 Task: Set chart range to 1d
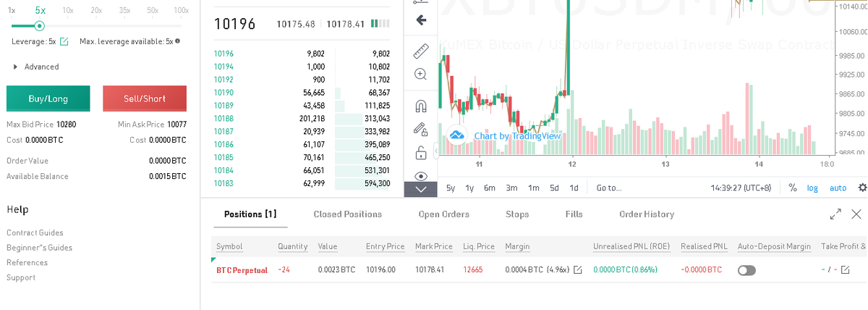coord(574,188)
